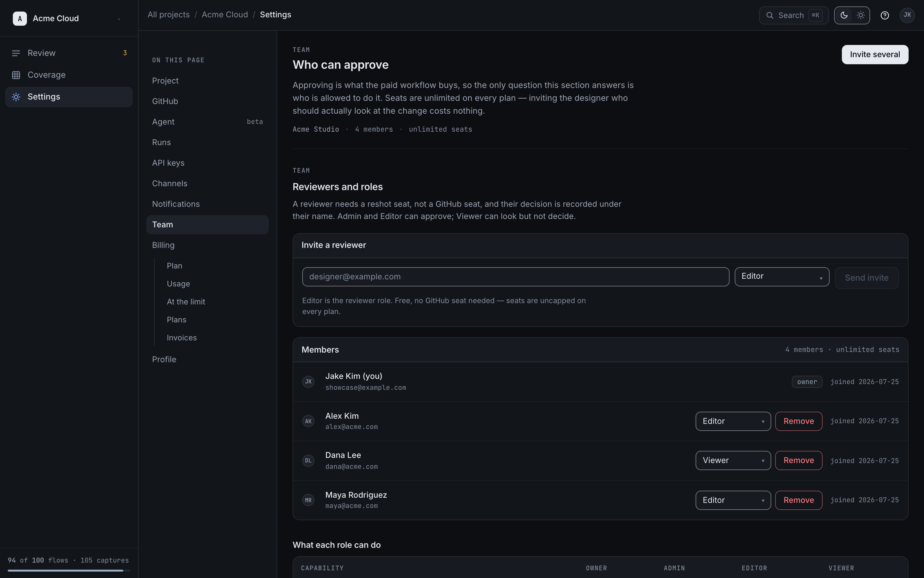Click the magnifier icon in Search
This screenshot has height=578, width=924.
pos(770,15)
